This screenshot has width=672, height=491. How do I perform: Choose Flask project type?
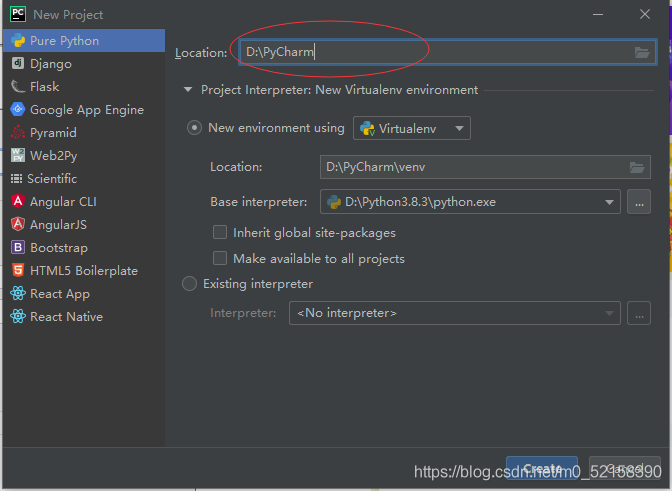tap(84, 87)
